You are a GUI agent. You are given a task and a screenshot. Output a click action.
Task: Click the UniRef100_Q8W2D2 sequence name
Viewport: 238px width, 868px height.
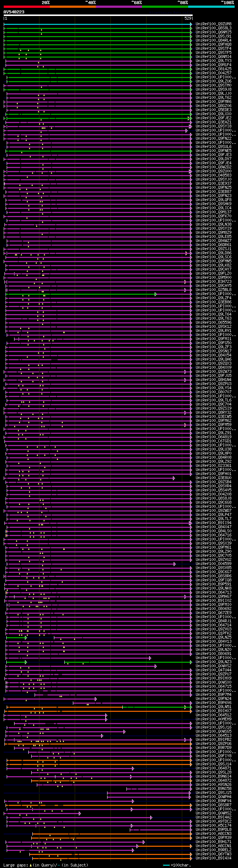point(213,167)
